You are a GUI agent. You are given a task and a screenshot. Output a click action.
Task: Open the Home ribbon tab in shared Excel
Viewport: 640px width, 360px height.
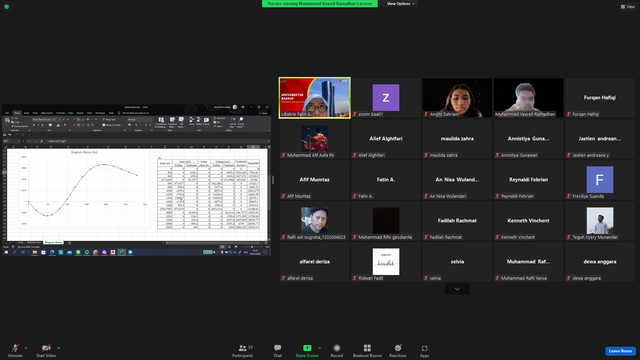[x=17, y=113]
